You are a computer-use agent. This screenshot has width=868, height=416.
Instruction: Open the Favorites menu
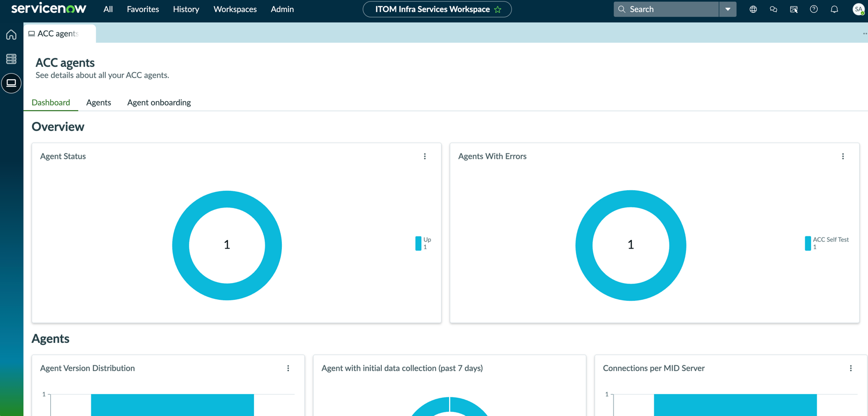[x=143, y=9]
